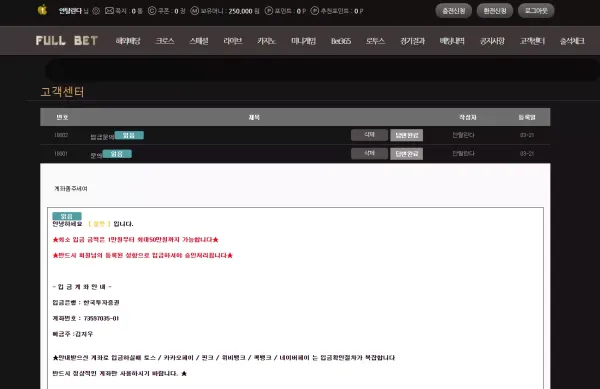
Task: Click the 읽음 badge in row 10002
Action: tap(129, 135)
